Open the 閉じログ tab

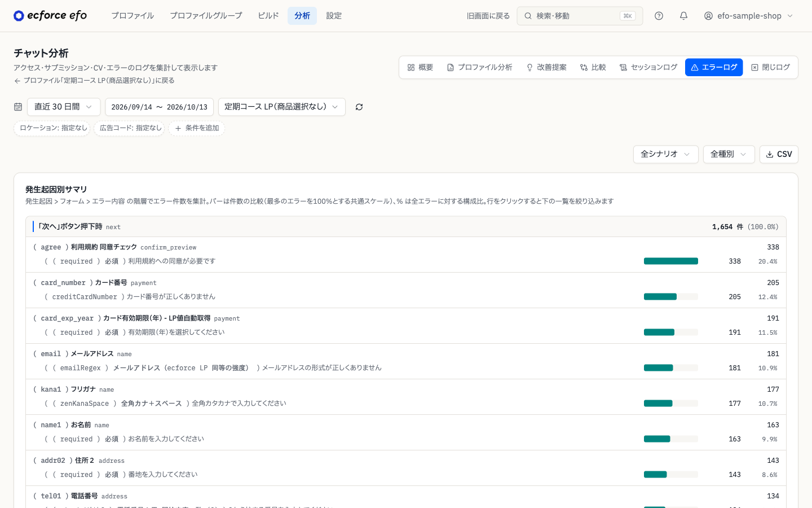[x=770, y=67]
